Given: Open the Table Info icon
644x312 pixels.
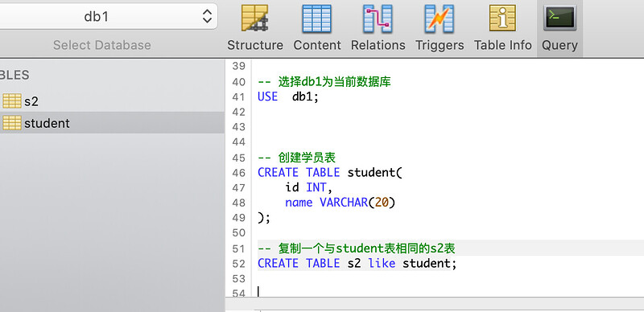Looking at the screenshot, I should (502, 18).
